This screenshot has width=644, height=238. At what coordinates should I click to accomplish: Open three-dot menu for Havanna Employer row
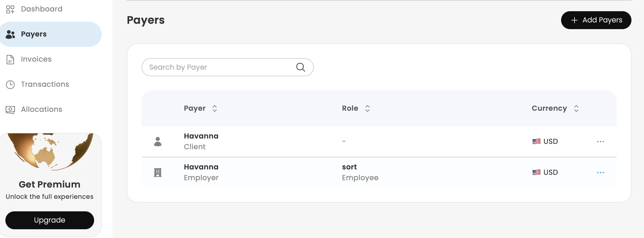[x=600, y=173]
